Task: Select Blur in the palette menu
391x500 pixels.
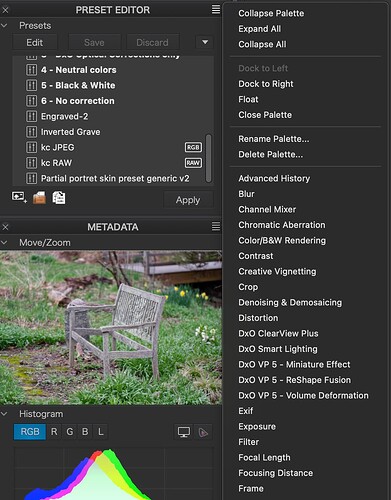Action: (246, 194)
